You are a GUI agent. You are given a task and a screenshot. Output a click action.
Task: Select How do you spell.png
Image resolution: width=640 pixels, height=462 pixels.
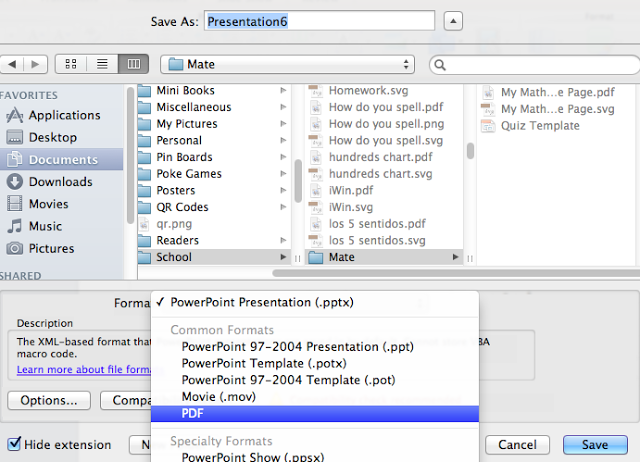pos(384,124)
